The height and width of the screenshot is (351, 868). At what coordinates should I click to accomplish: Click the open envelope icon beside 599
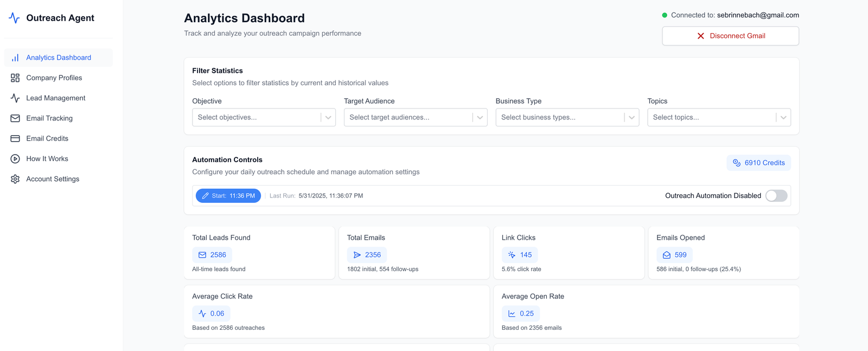[667, 255]
